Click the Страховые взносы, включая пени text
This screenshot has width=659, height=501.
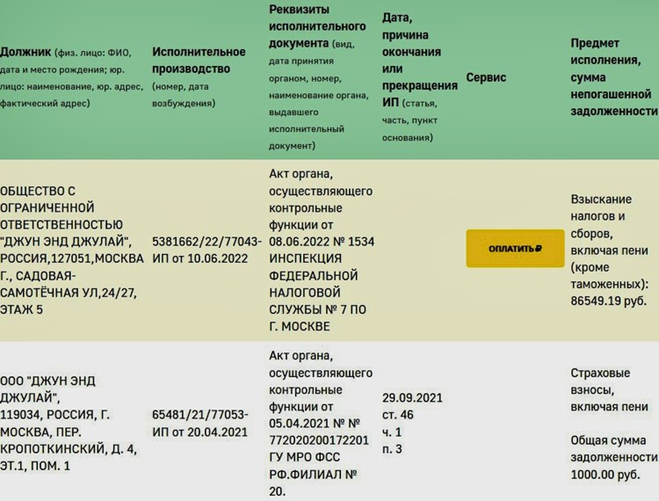tap(609, 390)
